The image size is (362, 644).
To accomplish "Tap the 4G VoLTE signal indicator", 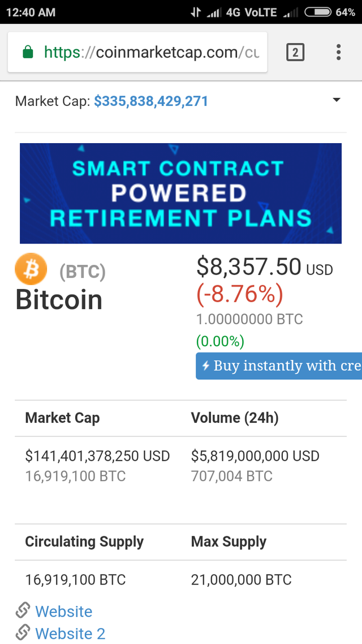I will (251, 12).
